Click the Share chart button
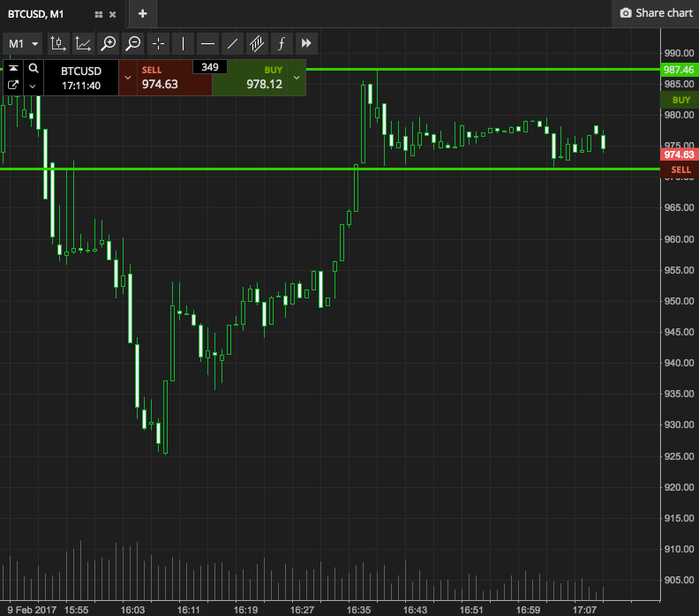 coord(656,13)
